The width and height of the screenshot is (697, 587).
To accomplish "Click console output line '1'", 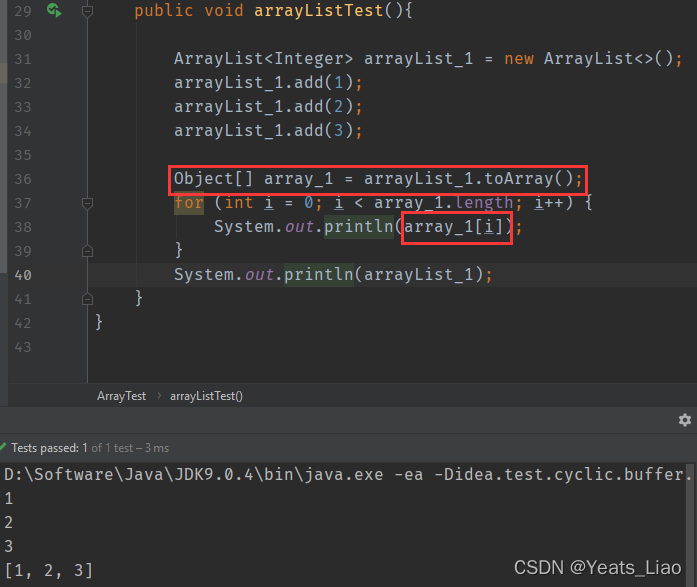I will [8, 499].
